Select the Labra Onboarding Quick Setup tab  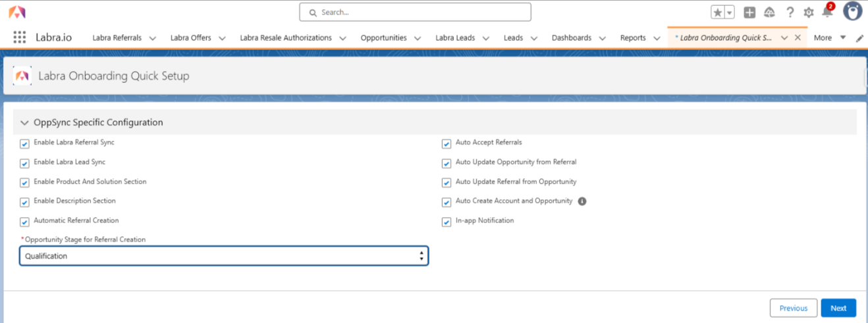[724, 37]
